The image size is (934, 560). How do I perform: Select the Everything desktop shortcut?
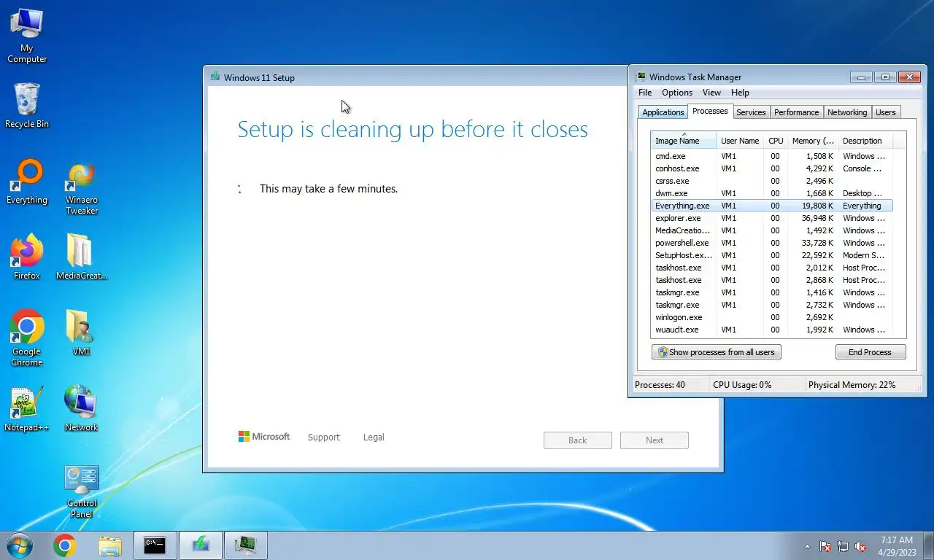[x=27, y=182]
